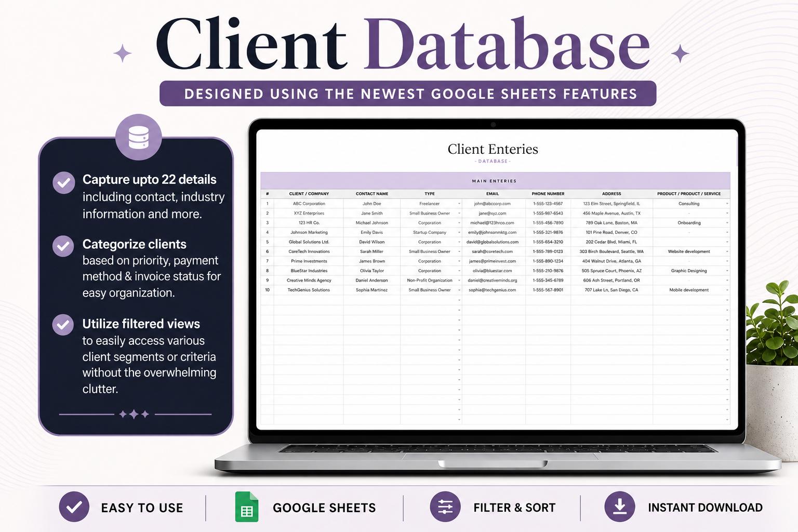Click the Designed Using Newest Google Sheets banner
The image size is (798, 532).
[x=408, y=94]
